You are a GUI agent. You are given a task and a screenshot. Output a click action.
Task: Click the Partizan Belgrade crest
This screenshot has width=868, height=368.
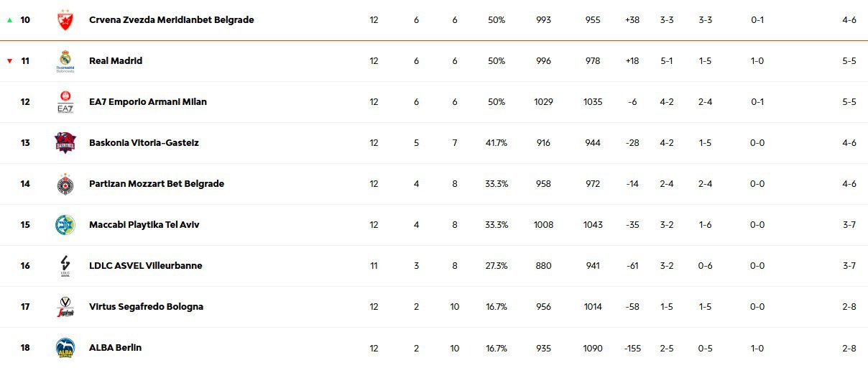pos(65,184)
